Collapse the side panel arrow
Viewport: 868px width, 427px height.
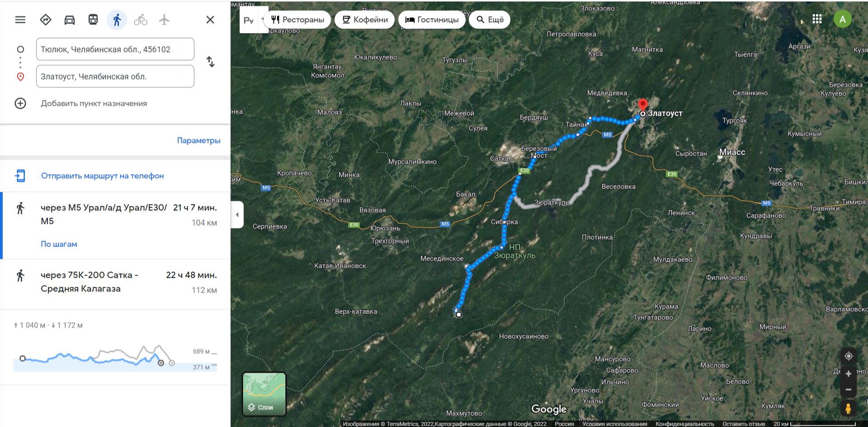[x=237, y=215]
